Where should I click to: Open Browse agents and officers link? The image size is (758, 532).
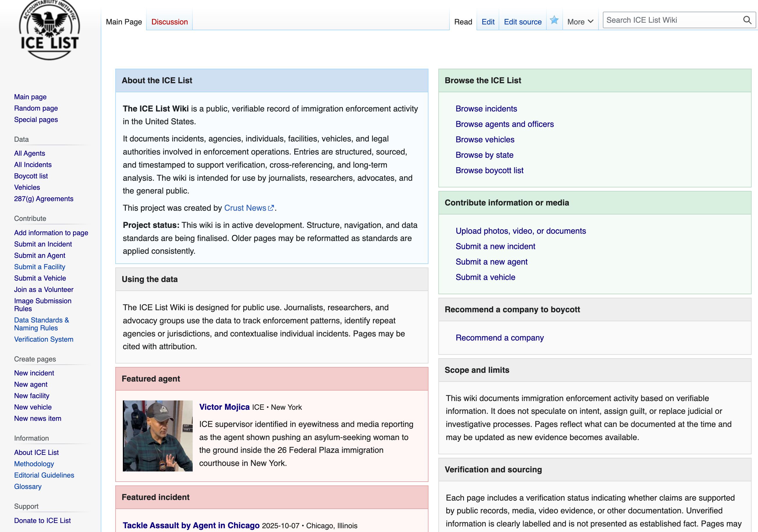(x=504, y=124)
